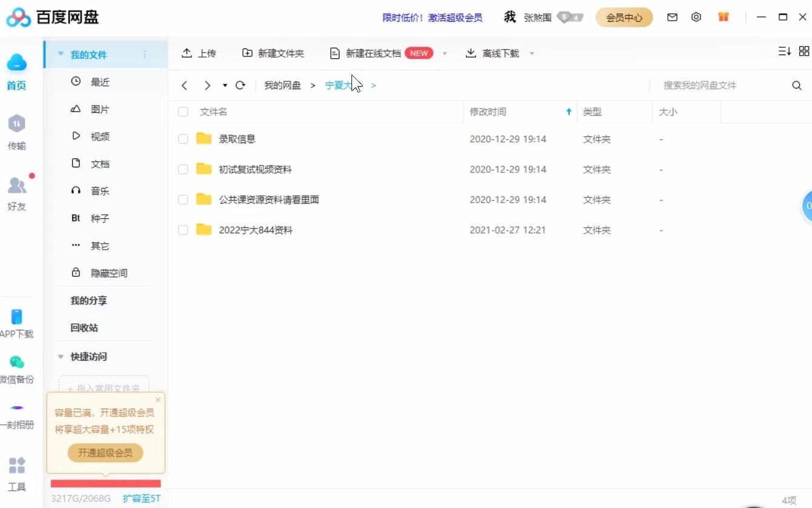This screenshot has width=812, height=508.
Task: Collapse the 快捷访问 section triangle
Action: 61,356
